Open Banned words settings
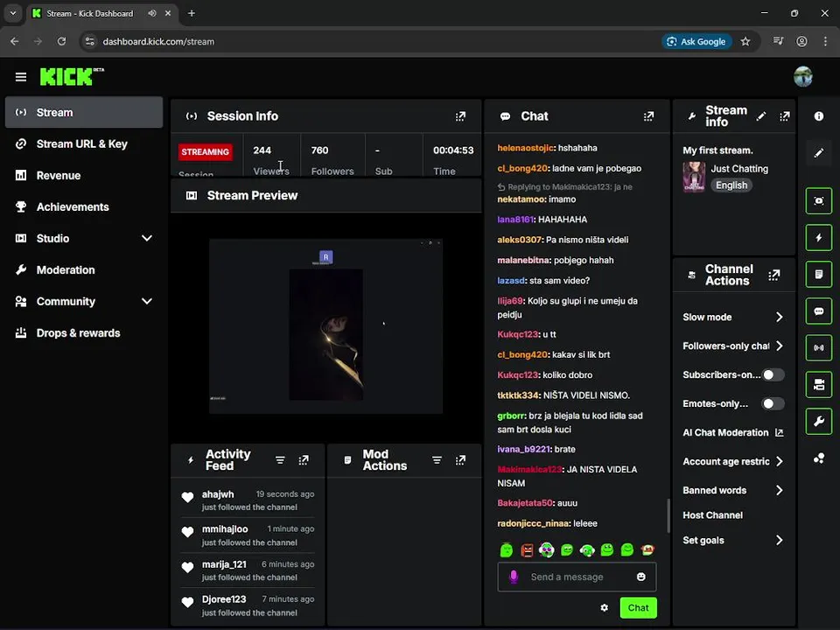Screen dimensions: 840x630 733,491
